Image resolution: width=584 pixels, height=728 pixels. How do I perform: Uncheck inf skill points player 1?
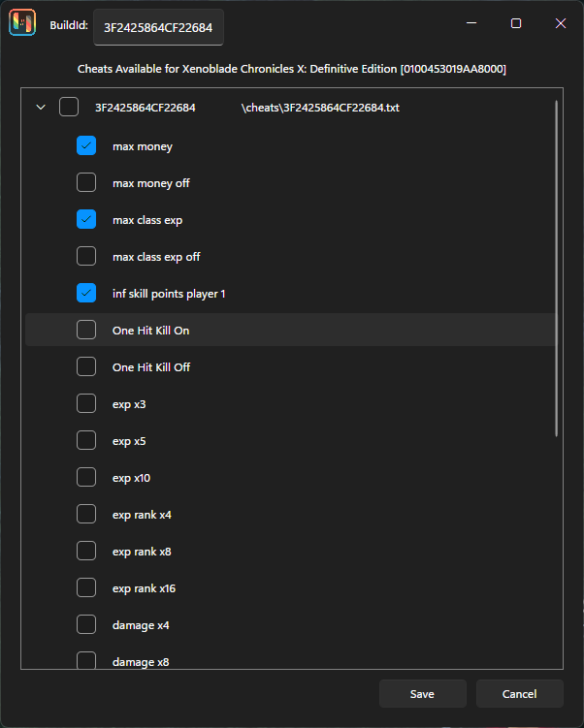click(86, 293)
